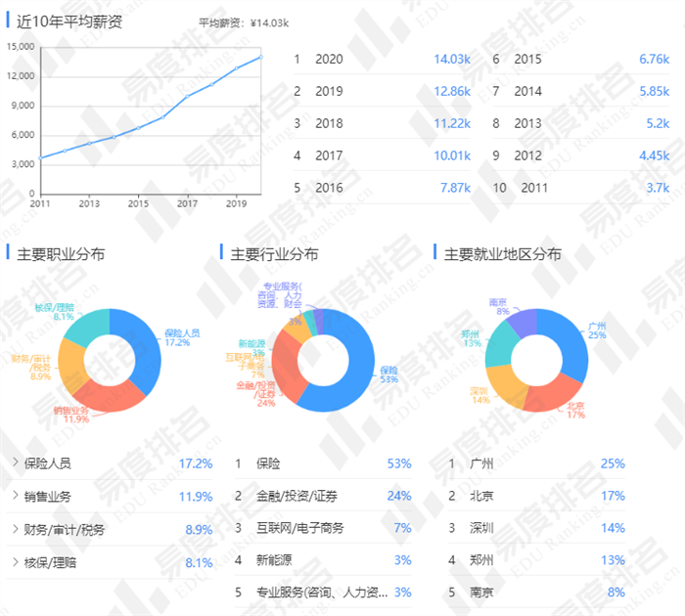Click the 主要就业地区分布 section heading
The width and height of the screenshot is (685, 616).
point(502,254)
